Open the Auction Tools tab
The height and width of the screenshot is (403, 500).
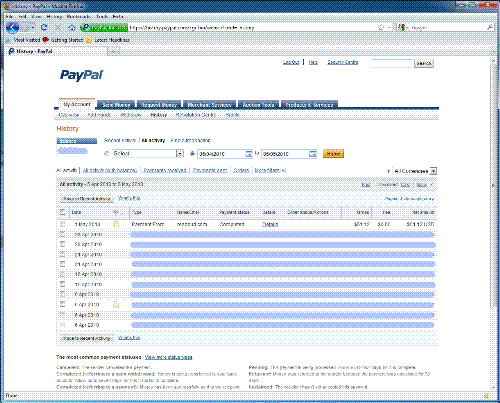click(258, 105)
